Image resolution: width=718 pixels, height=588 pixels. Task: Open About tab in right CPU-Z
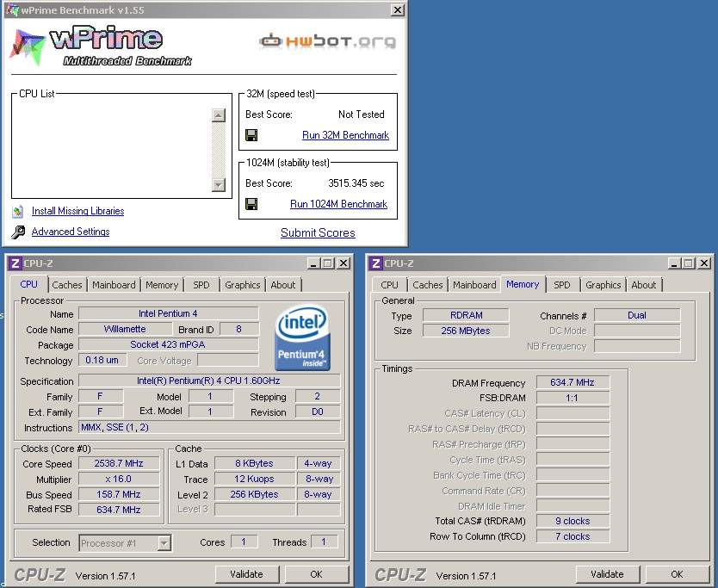644,285
